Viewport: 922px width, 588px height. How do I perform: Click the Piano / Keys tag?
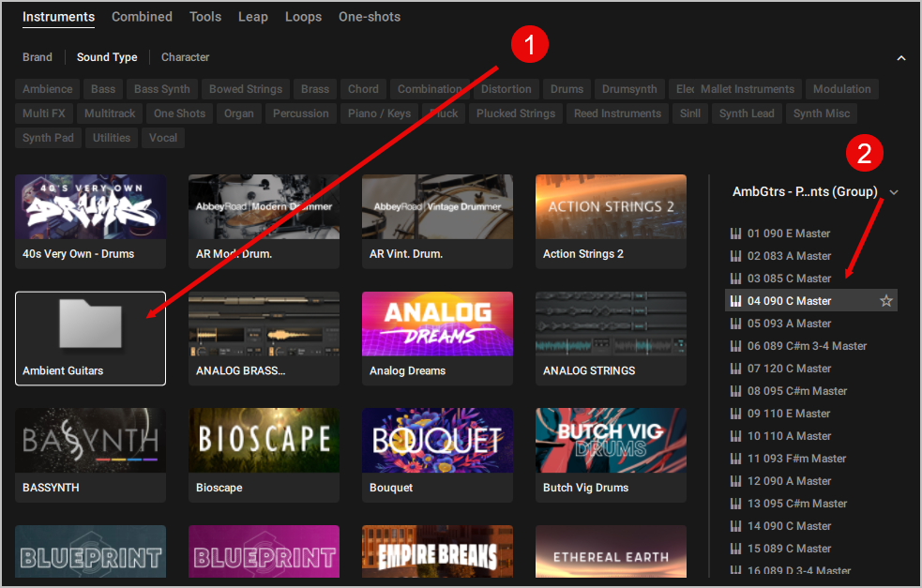point(379,113)
